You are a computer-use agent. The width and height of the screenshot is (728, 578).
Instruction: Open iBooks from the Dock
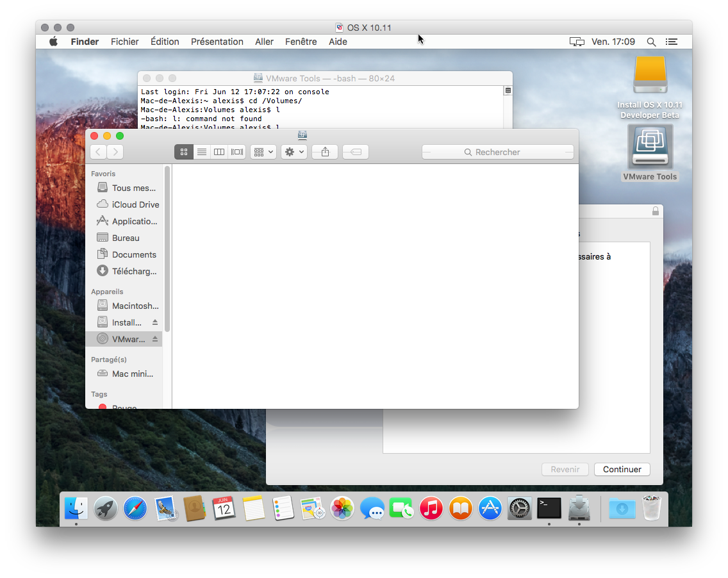click(461, 508)
